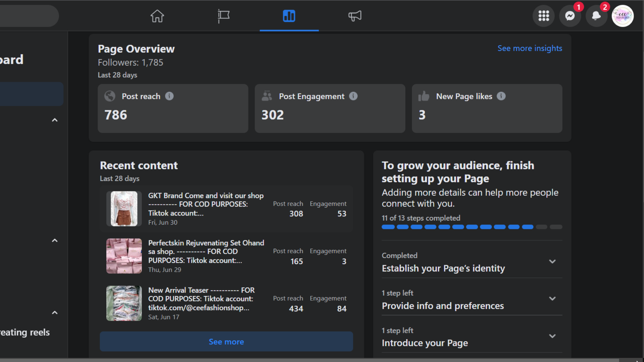Open the nine-dot menu grid icon
Viewport: 644px width, 362px height.
pyautogui.click(x=543, y=16)
